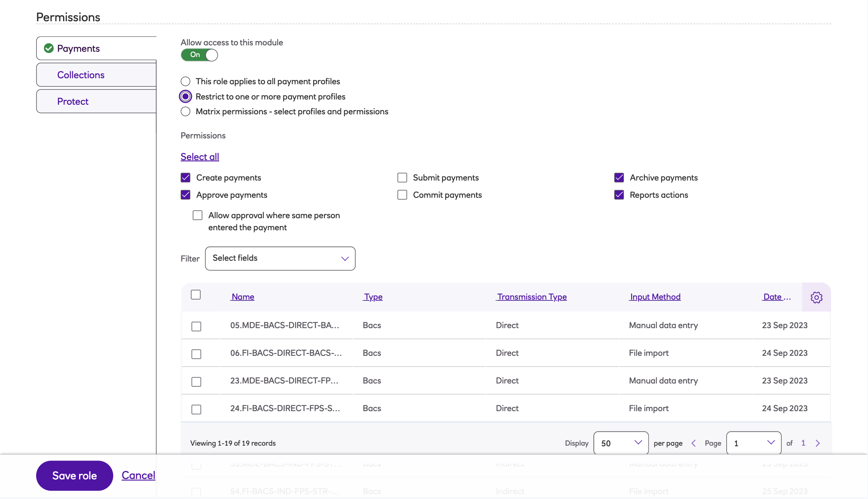Uncheck Reports actions permission

619,195
